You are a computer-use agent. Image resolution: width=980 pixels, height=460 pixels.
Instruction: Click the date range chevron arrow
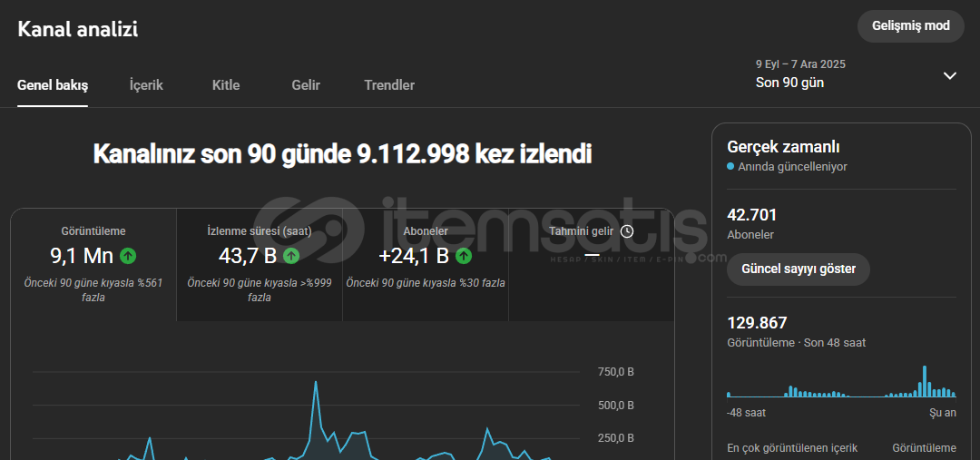(x=949, y=75)
